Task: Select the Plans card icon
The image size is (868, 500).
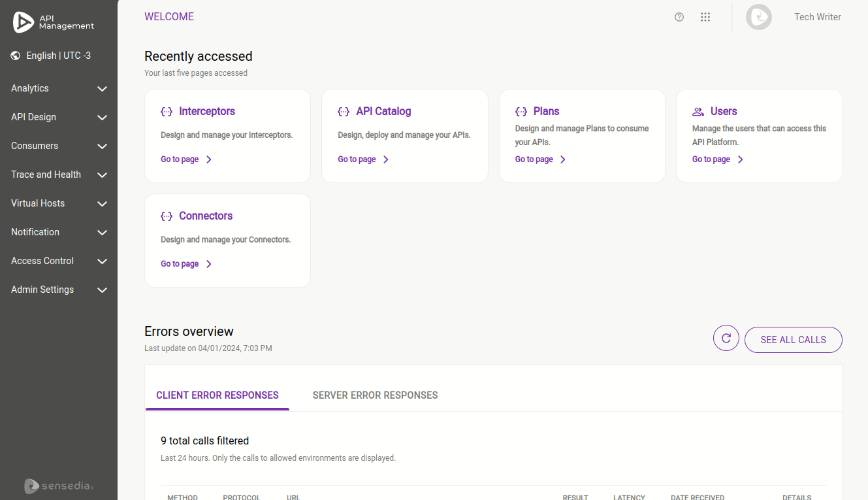Action: click(521, 111)
